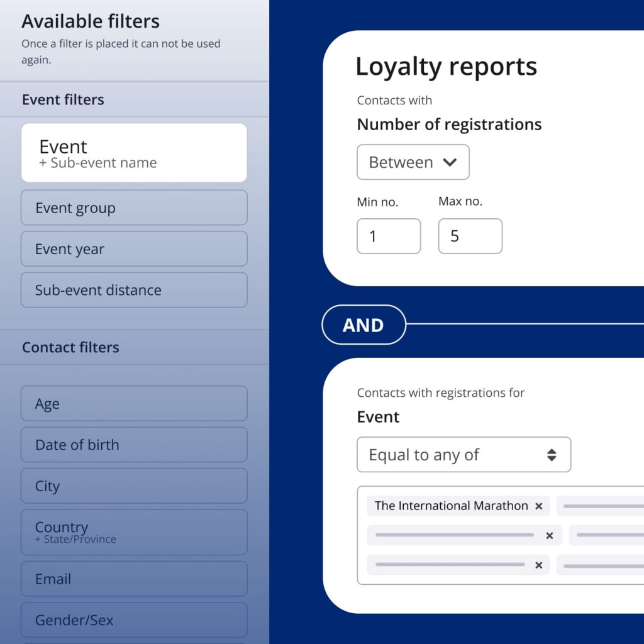
Task: Select the Age contact filter
Action: (134, 404)
